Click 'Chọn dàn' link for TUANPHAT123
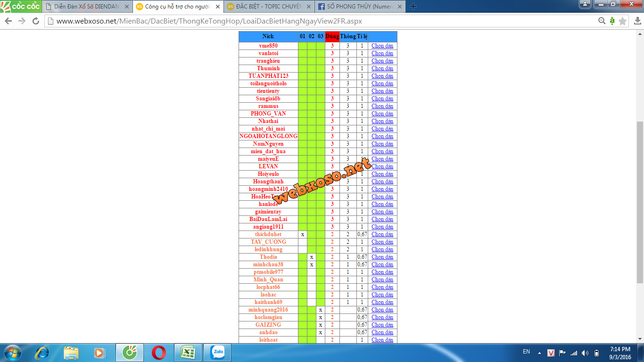 point(382,76)
